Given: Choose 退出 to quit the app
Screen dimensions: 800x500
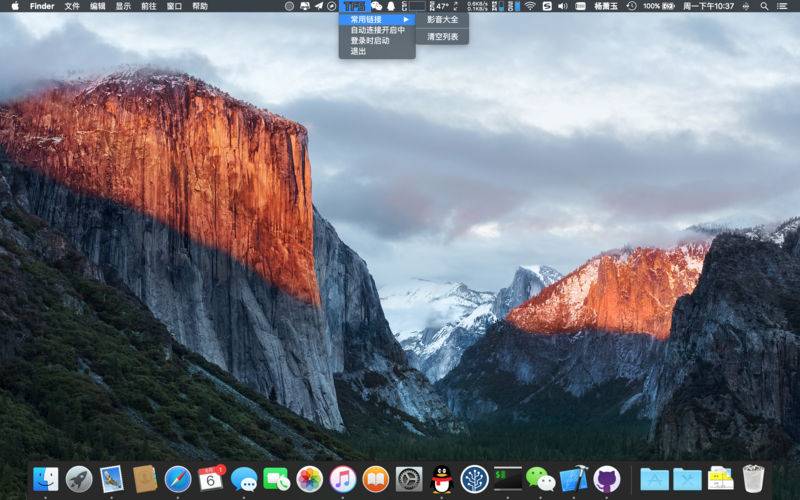Looking at the screenshot, I should click(377, 52).
